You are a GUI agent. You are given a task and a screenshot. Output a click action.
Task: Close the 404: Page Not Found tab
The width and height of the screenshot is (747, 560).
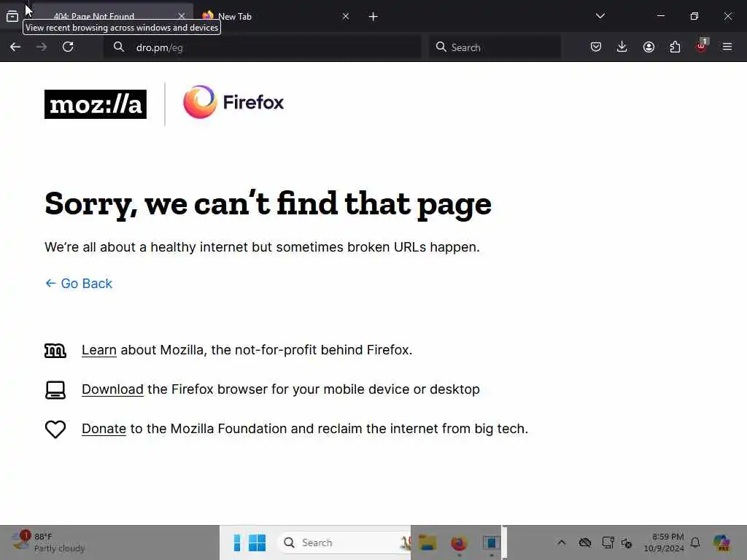182,16
